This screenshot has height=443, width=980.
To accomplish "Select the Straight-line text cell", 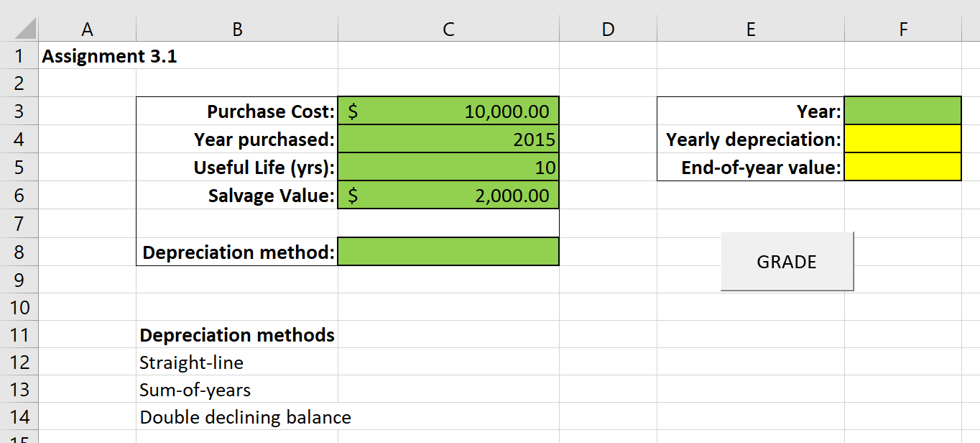I will tap(237, 362).
